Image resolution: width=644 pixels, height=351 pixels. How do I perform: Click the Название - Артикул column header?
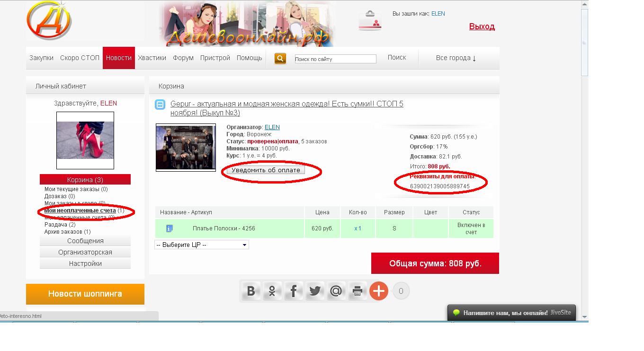coord(230,212)
